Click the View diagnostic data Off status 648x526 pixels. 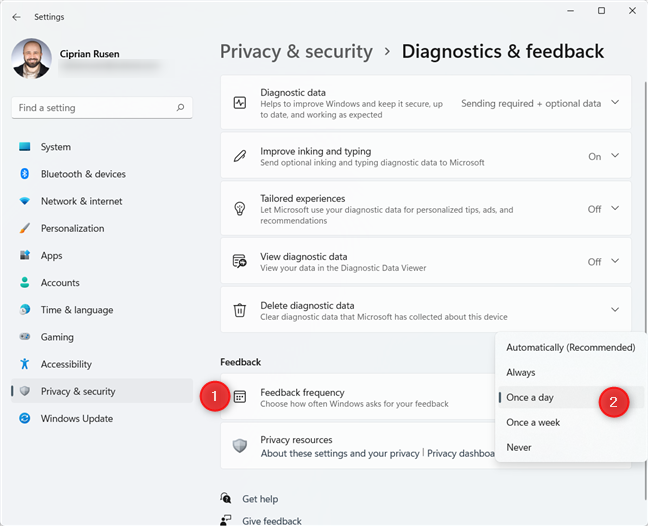595,262
